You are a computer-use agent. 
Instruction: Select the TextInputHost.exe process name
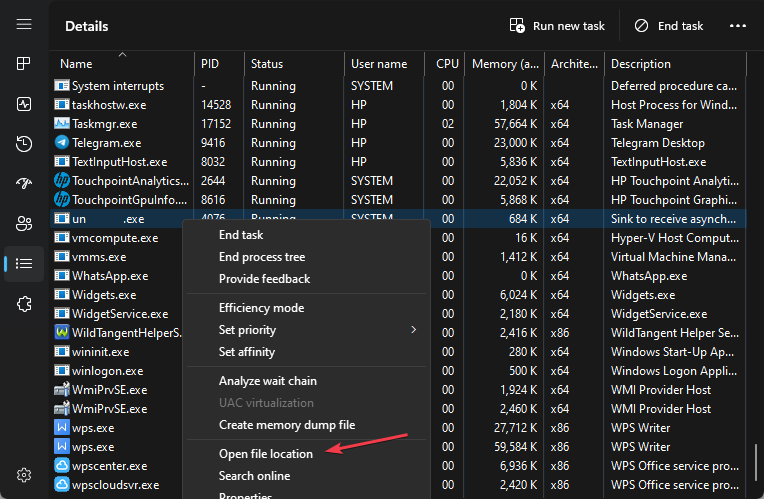tap(119, 162)
